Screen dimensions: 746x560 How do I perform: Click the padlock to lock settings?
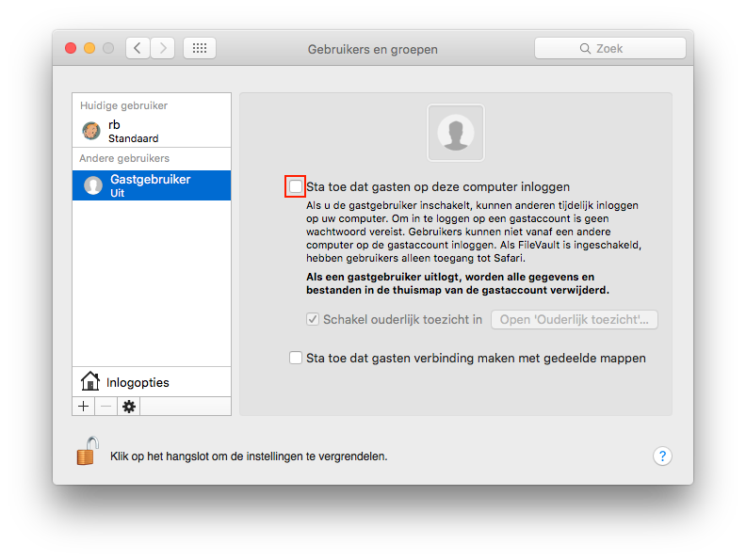(x=87, y=451)
